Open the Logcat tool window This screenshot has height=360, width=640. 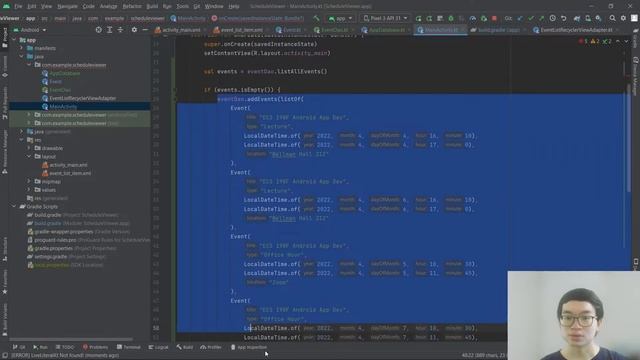[x=158, y=347]
